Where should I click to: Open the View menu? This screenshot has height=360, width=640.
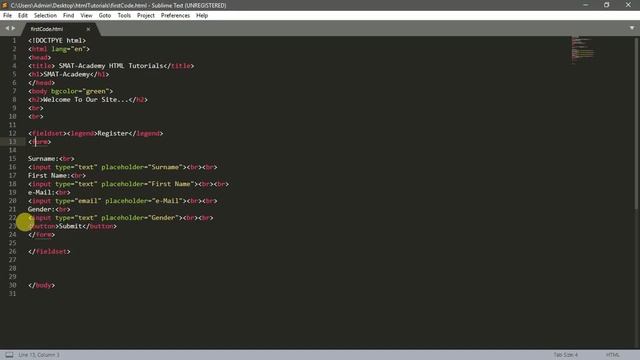coord(86,16)
